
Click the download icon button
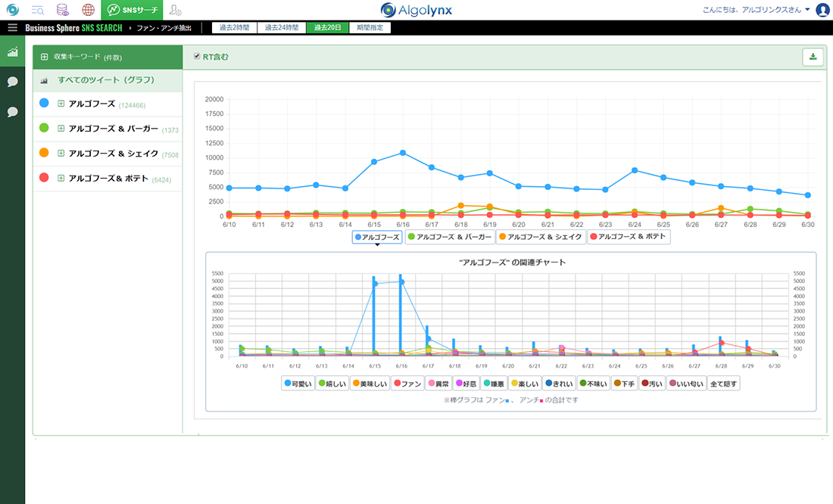click(813, 57)
